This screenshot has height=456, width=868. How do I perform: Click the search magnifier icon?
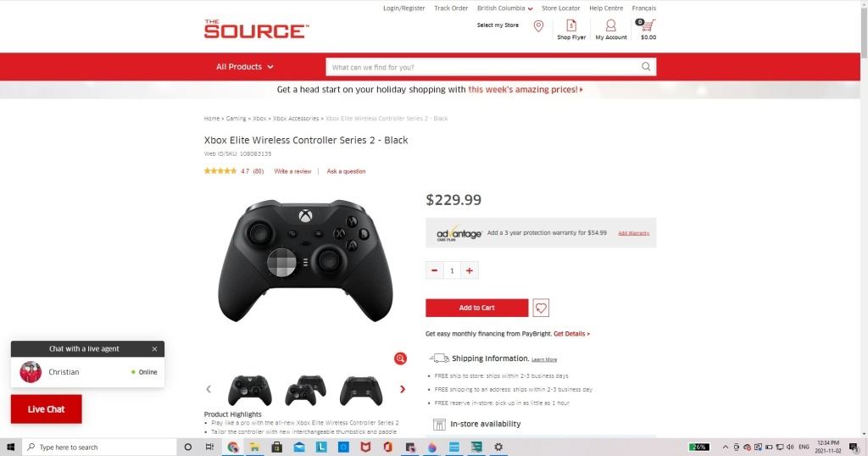point(645,66)
